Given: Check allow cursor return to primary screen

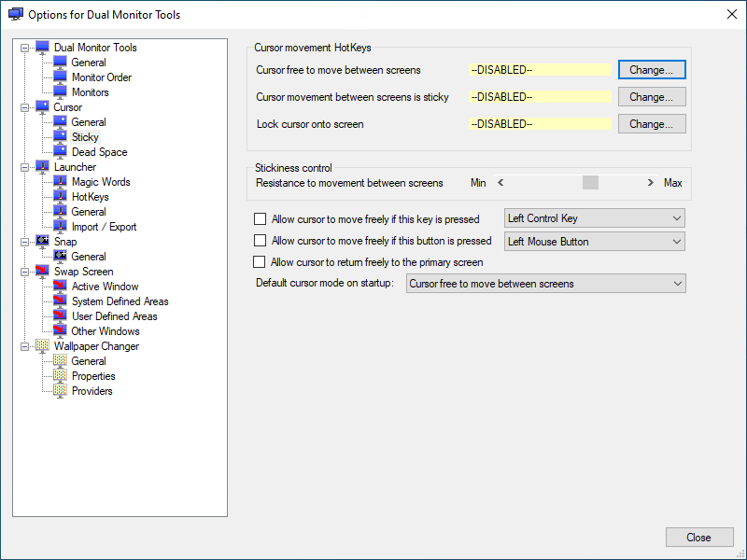Looking at the screenshot, I should (x=260, y=262).
